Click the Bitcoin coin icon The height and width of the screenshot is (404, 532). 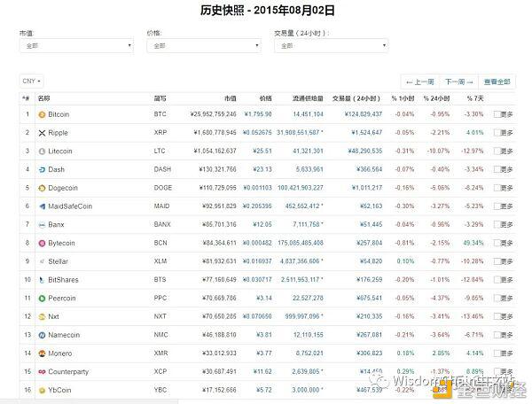[x=42, y=114]
